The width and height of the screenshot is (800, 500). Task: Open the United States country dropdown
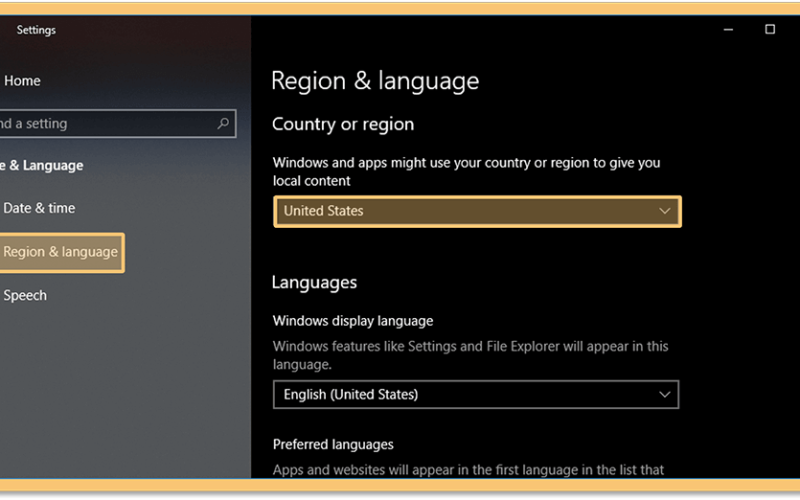click(477, 211)
